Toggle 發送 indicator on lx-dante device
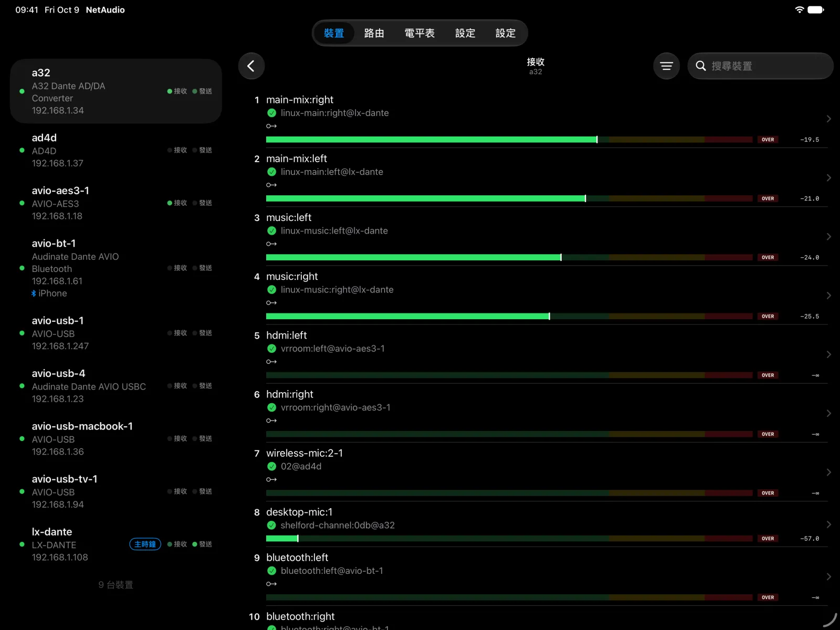Viewport: 840px width, 630px height. tap(202, 544)
